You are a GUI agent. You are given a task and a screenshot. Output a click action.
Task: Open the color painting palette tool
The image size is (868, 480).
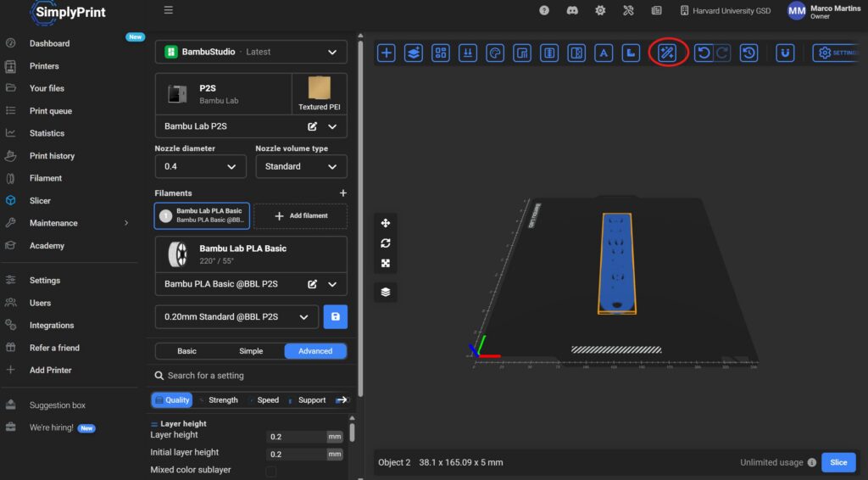tap(495, 53)
